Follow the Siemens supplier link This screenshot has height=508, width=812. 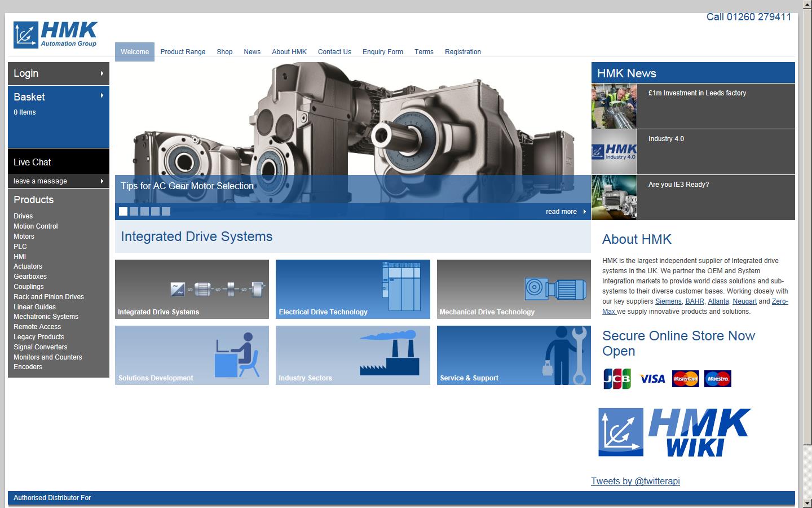tap(668, 301)
